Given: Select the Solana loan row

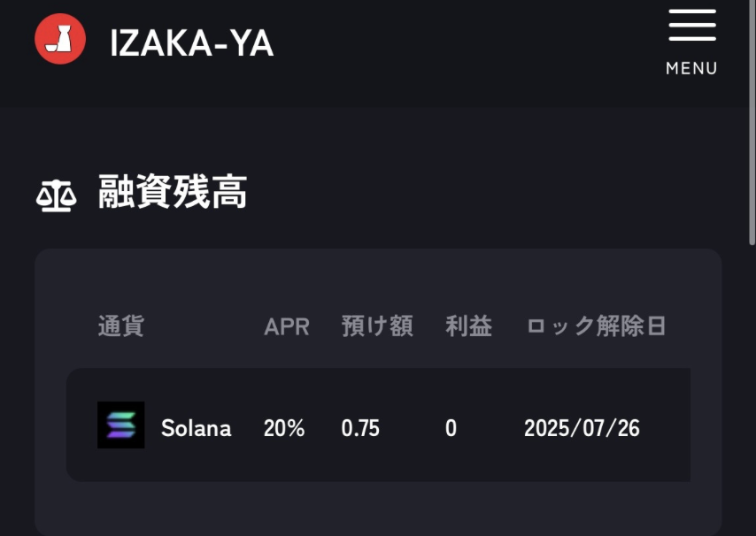Looking at the screenshot, I should point(379,425).
